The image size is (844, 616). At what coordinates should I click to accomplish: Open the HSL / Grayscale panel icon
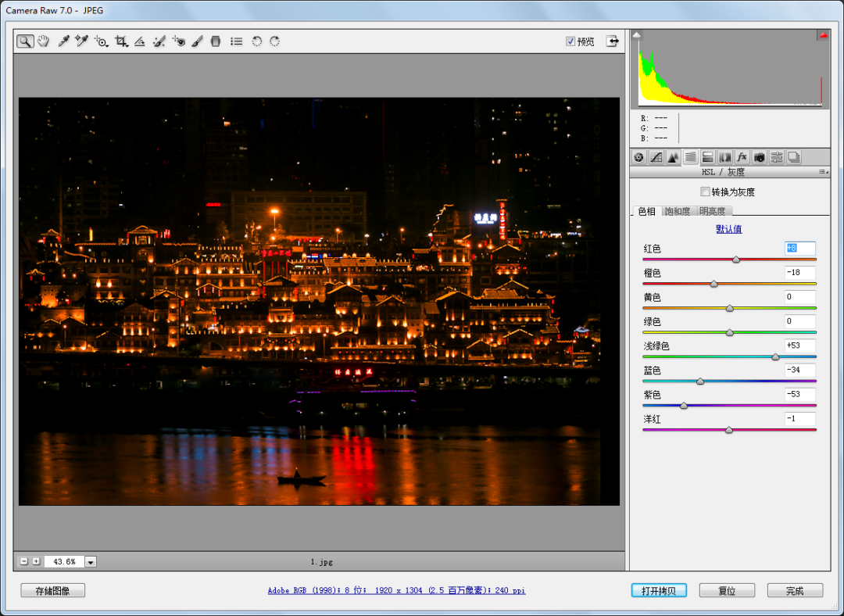690,157
